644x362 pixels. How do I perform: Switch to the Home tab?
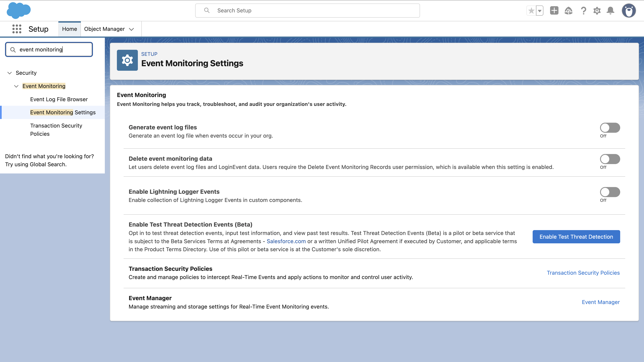(69, 29)
